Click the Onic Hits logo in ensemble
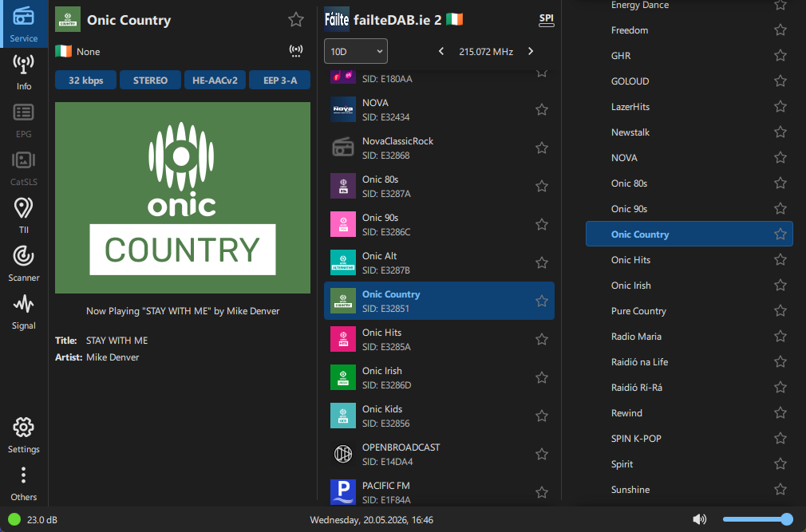The image size is (806, 532). tap(343, 339)
